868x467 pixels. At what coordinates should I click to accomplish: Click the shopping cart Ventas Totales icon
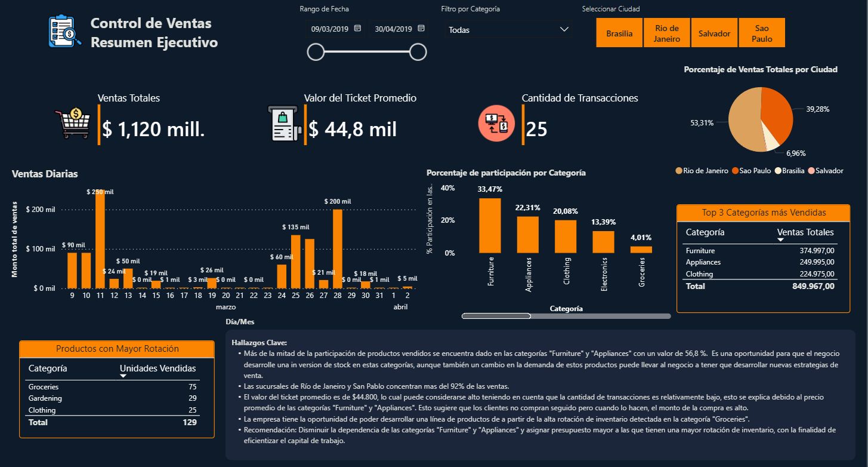72,124
